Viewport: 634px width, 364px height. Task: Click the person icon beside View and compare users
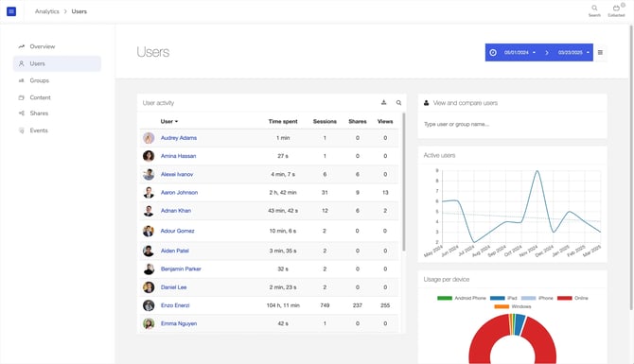click(426, 103)
